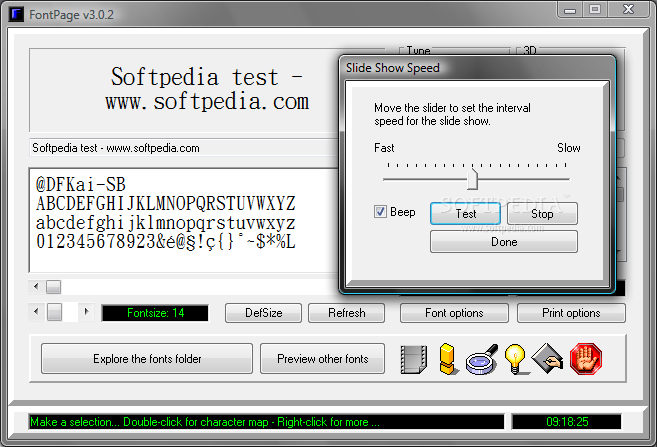Click the Stop button in Slide Show Speed
The image size is (657, 447).
pyautogui.click(x=542, y=214)
